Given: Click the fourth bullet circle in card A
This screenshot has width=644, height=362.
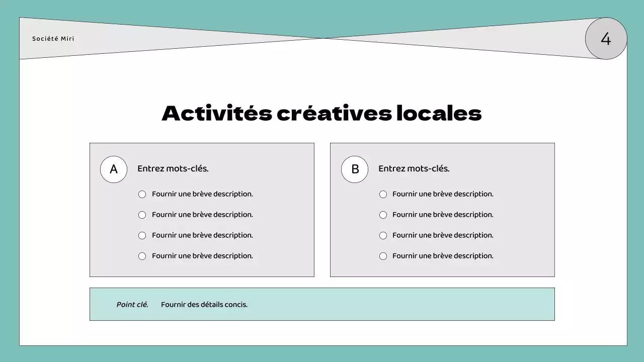Looking at the screenshot, I should (142, 256).
